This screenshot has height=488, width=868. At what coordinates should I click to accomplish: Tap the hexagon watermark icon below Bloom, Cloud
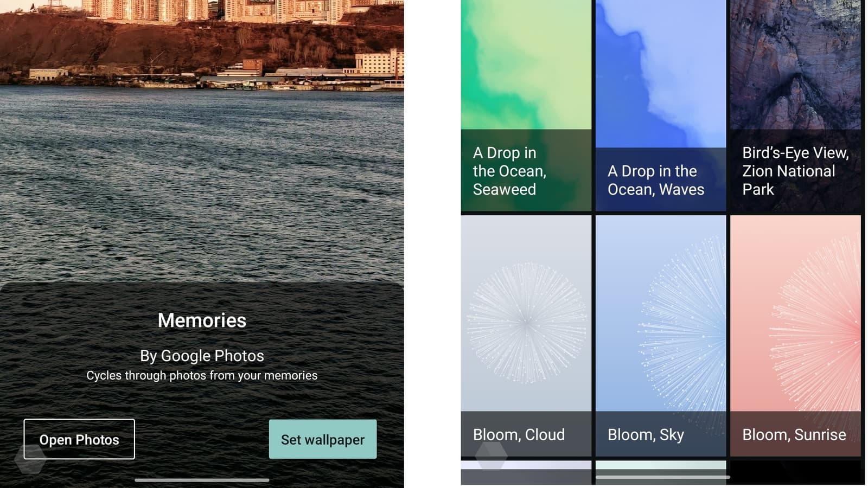tap(491, 455)
